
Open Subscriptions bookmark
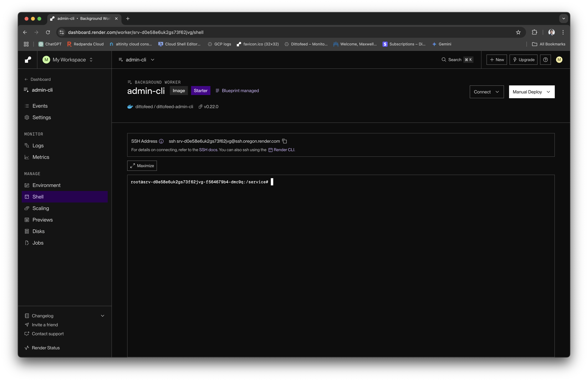pos(404,44)
